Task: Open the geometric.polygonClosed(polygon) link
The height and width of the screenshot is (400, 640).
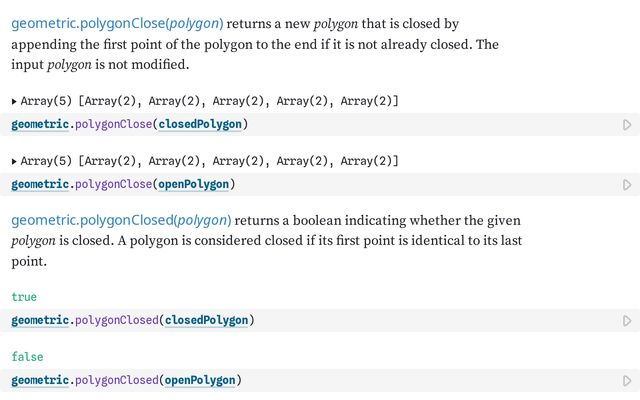Action: point(121,220)
